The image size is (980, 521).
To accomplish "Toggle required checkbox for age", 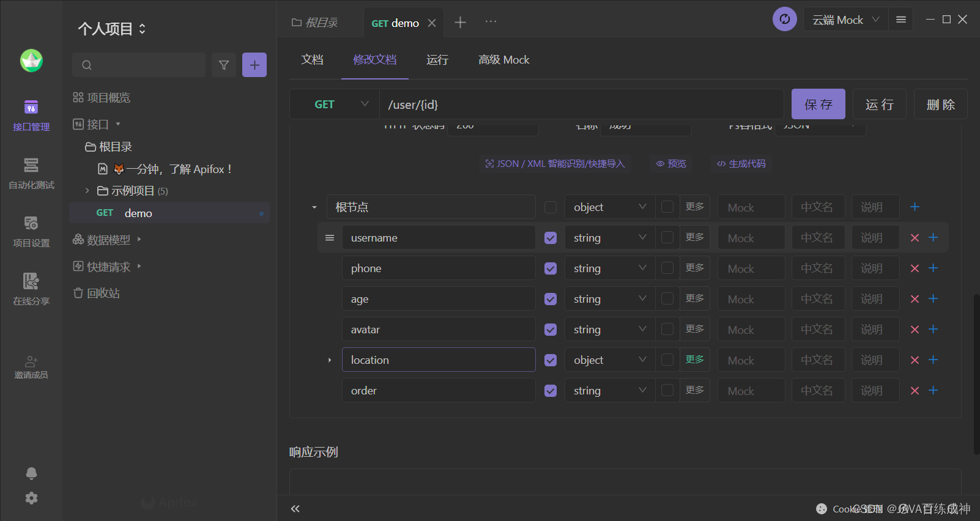I will (551, 299).
